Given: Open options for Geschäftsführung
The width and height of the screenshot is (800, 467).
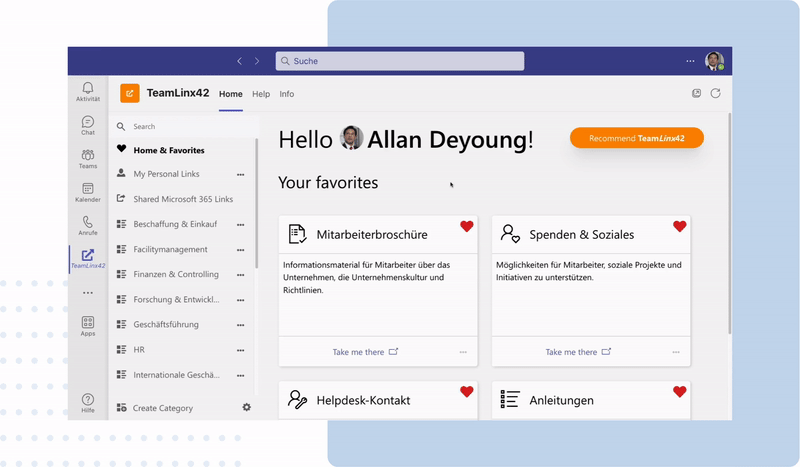Looking at the screenshot, I should pyautogui.click(x=240, y=325).
